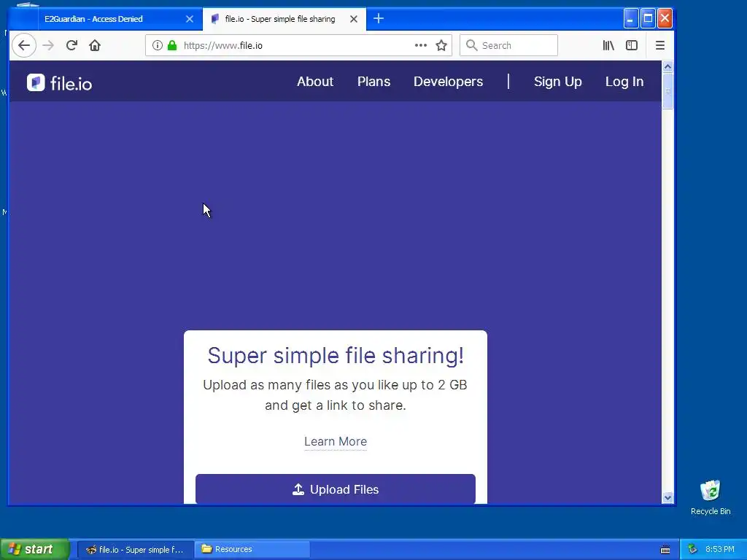Screen dimensions: 747x560
Task: Close the file.io tab
Action: 354,19
